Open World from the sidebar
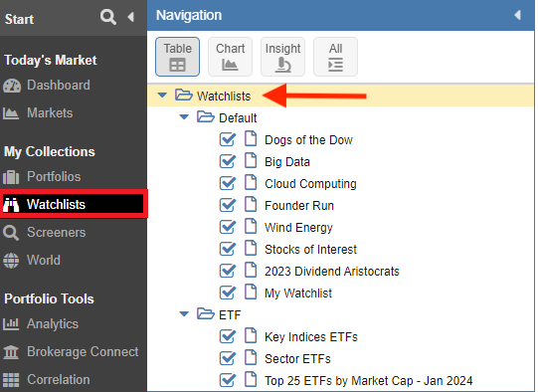Viewport: 538px width, 392px height. [44, 261]
